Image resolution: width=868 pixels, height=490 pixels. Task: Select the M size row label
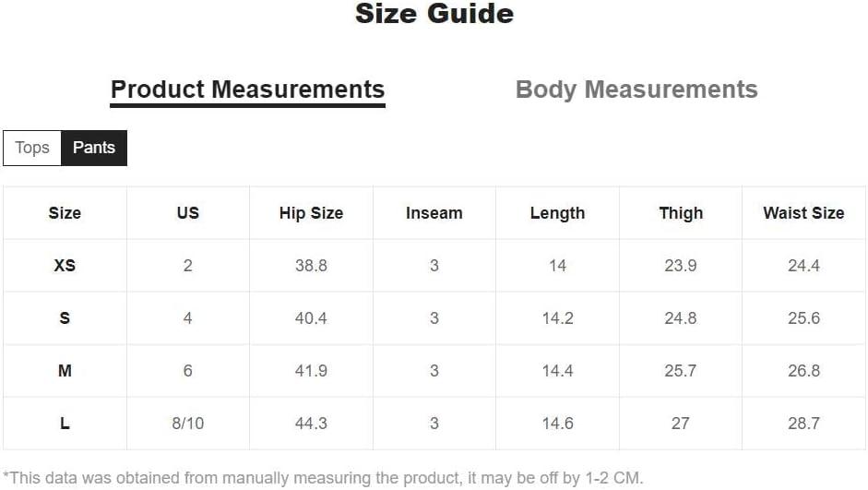pyautogui.click(x=65, y=371)
